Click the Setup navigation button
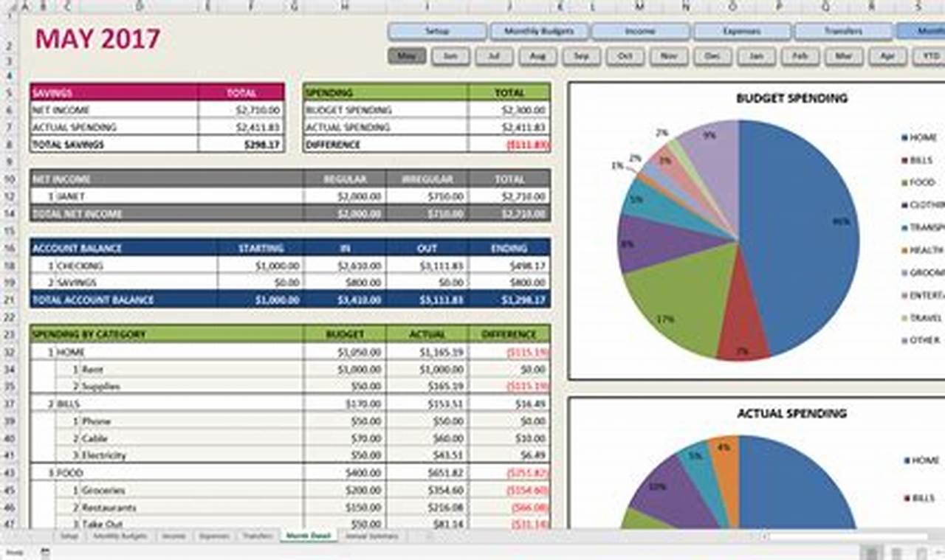This screenshot has height=560, width=945. (437, 32)
